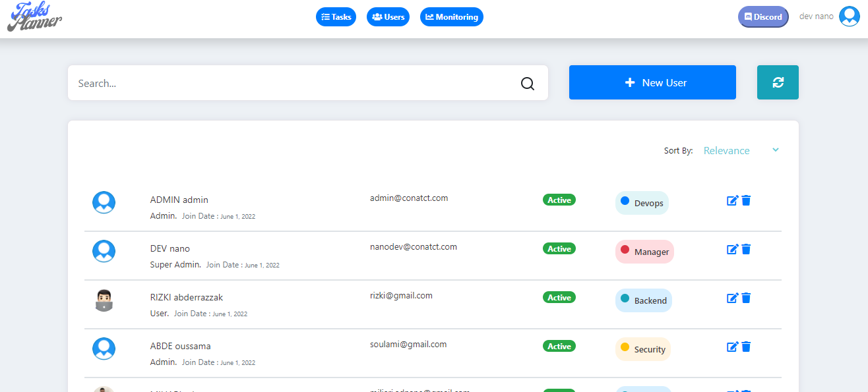Open the edit pencil for RIZKI abderrazzak
Screen dimensions: 868x392
[732, 298]
